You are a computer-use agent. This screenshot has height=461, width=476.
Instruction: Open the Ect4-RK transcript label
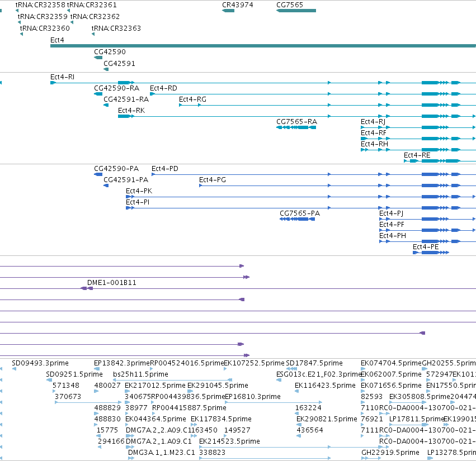[131, 111]
